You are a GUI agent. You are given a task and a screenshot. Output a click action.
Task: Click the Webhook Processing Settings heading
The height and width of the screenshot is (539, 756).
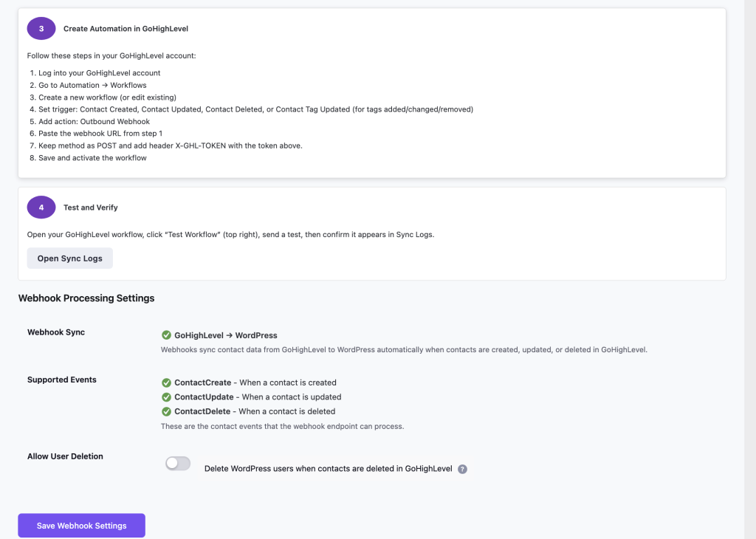click(x=86, y=298)
